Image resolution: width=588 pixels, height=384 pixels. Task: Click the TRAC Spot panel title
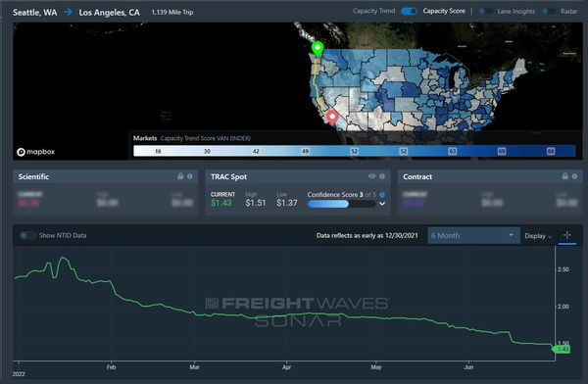click(x=228, y=176)
